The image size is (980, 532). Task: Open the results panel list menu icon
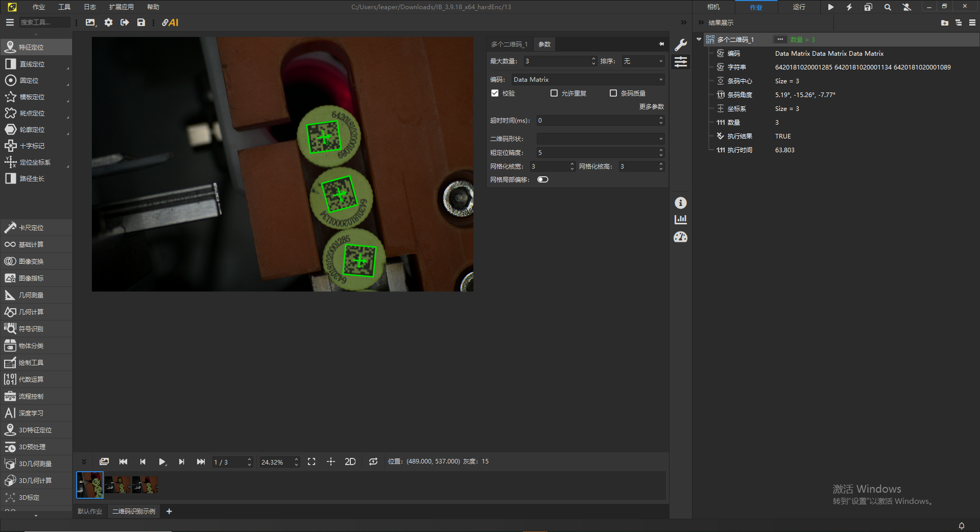click(972, 22)
